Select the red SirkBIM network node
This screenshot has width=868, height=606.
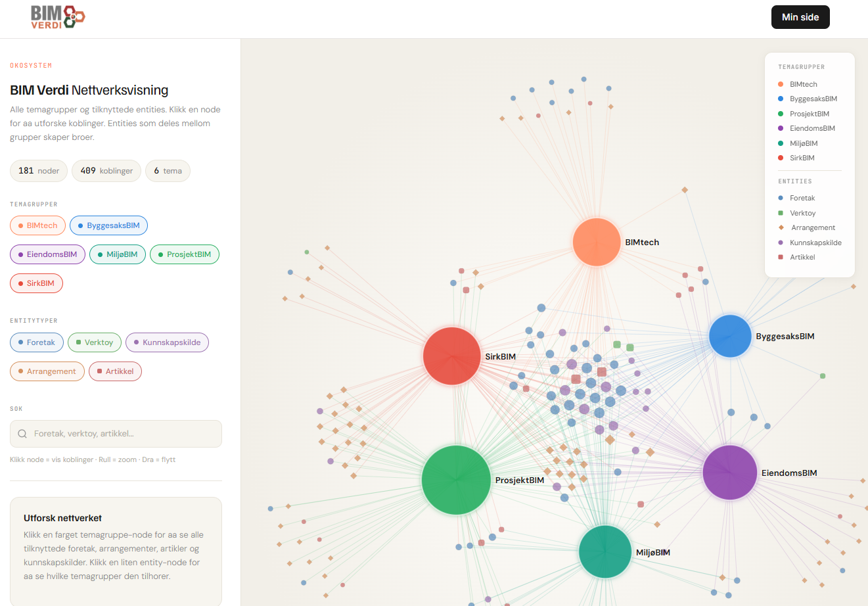coord(452,356)
